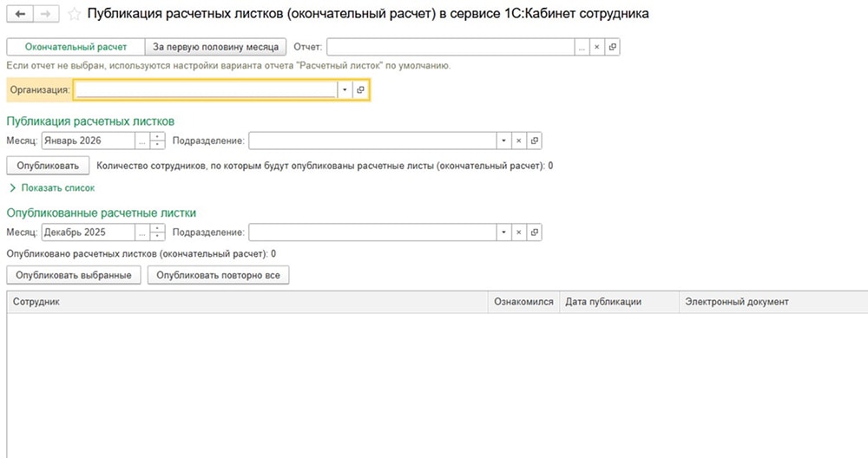Click the Декабрь 2025 month field
This screenshot has width=868, height=458.
tap(88, 232)
